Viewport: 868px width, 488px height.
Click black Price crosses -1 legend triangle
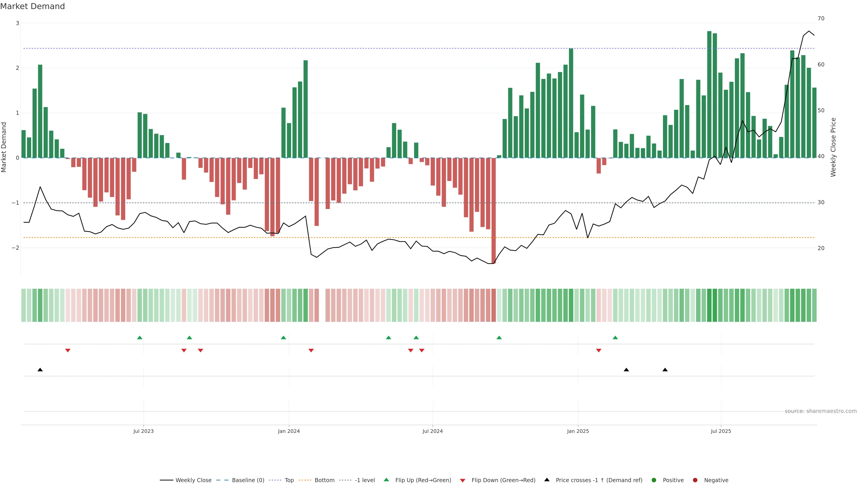pyautogui.click(x=547, y=480)
